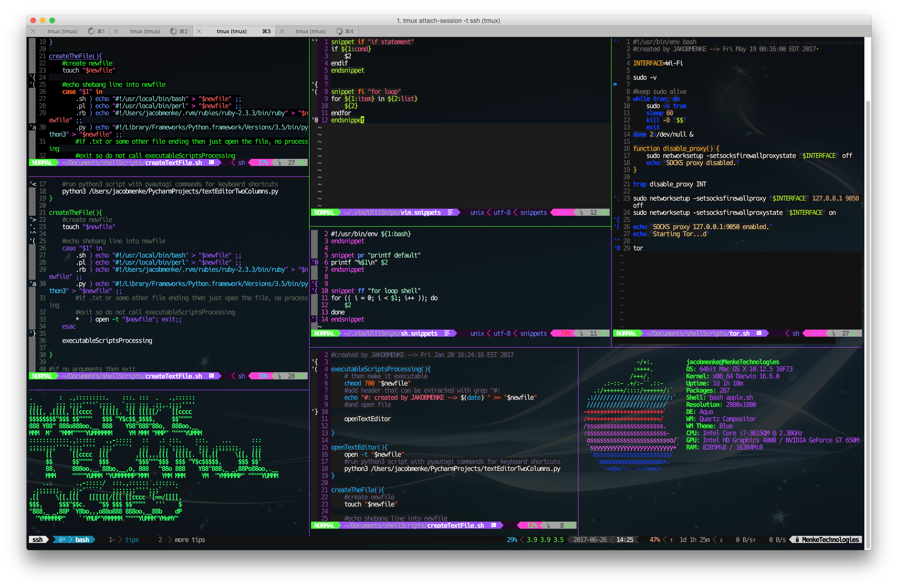Close the fourth tmux tab (⌘4)
898x588 pixels.
(281, 31)
